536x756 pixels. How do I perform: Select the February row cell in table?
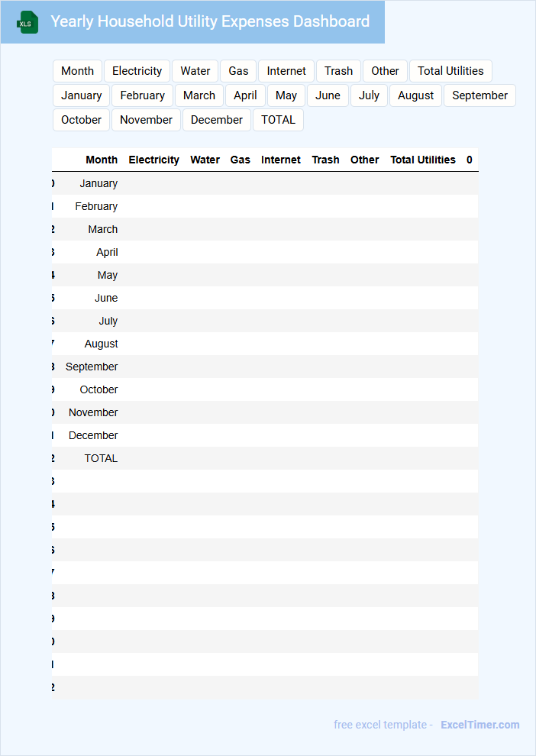pyautogui.click(x=96, y=206)
